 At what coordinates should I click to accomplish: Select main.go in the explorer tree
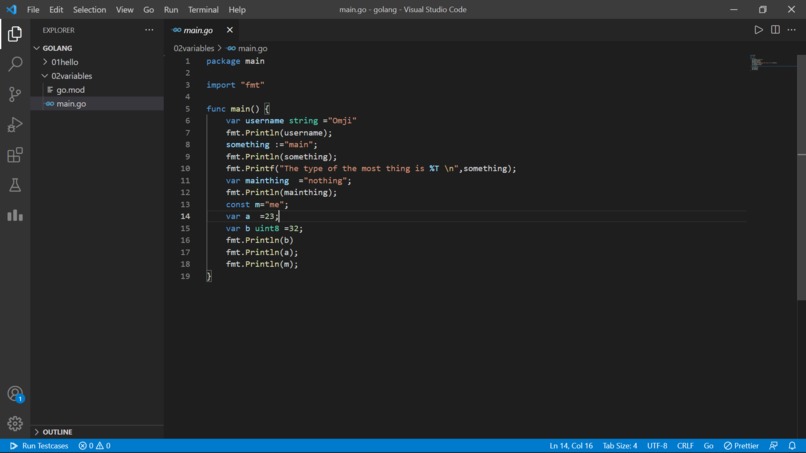point(97,103)
